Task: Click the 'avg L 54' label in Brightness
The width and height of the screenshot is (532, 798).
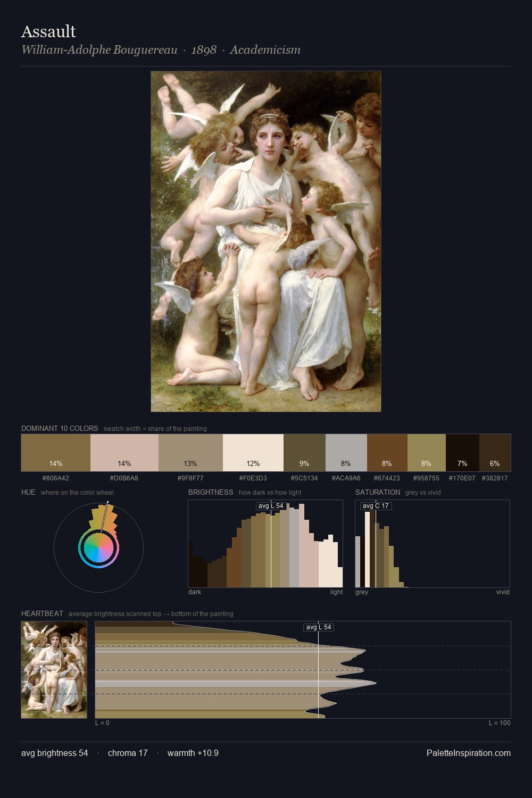Action: pos(271,506)
